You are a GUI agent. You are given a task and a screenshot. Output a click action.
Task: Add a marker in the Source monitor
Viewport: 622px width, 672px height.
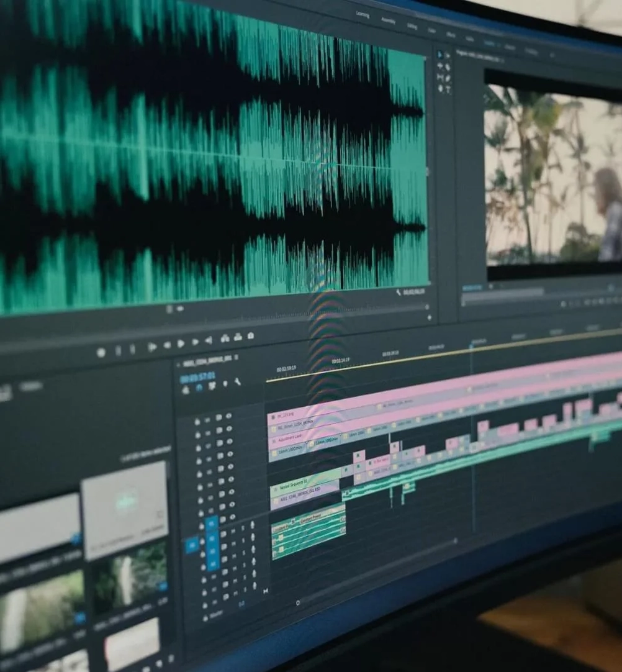pos(101,353)
